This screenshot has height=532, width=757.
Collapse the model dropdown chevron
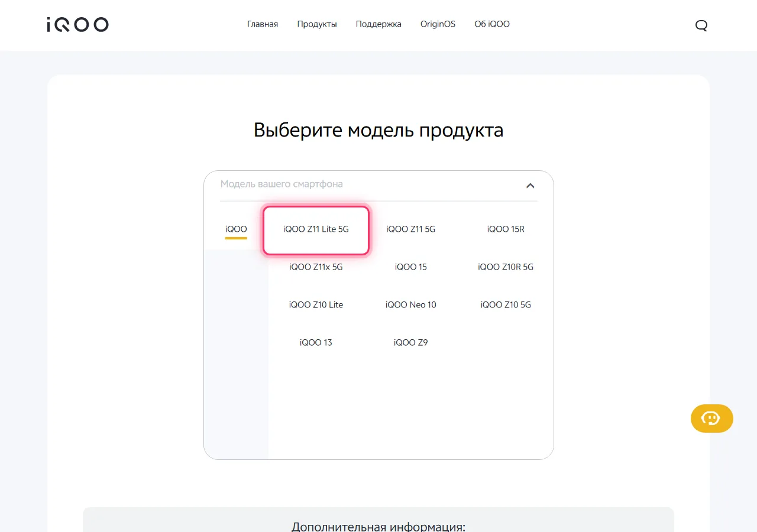530,185
